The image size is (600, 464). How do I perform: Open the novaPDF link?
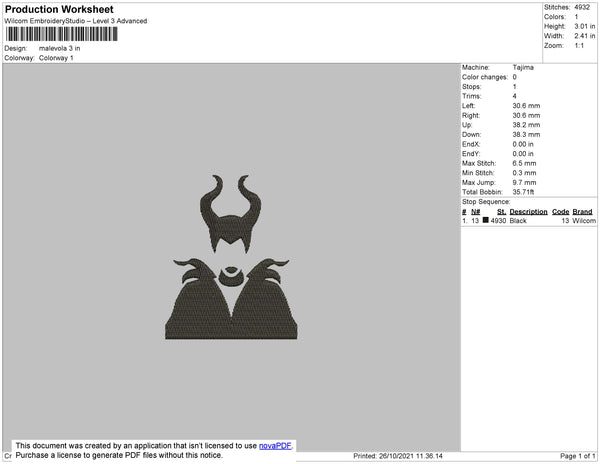click(x=275, y=446)
